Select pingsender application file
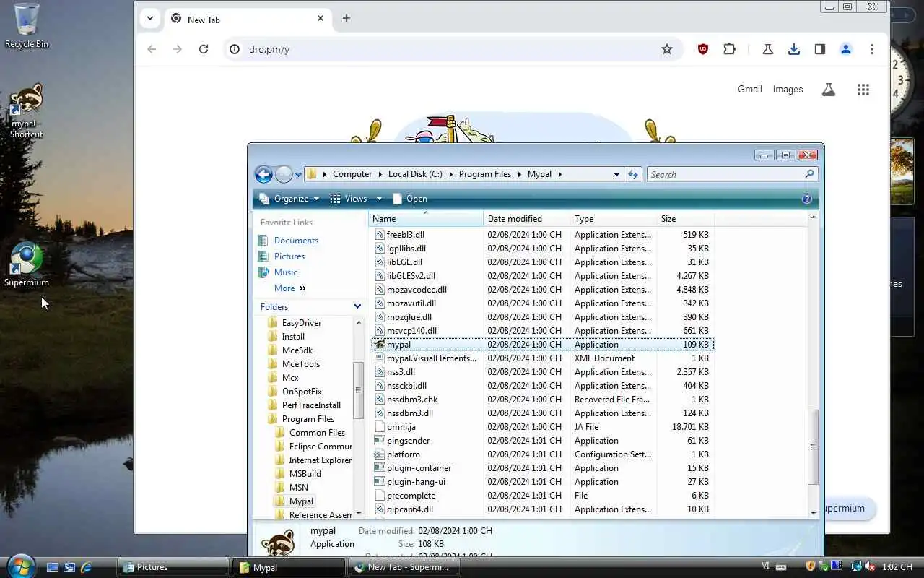The width and height of the screenshot is (924, 578). (541, 441)
